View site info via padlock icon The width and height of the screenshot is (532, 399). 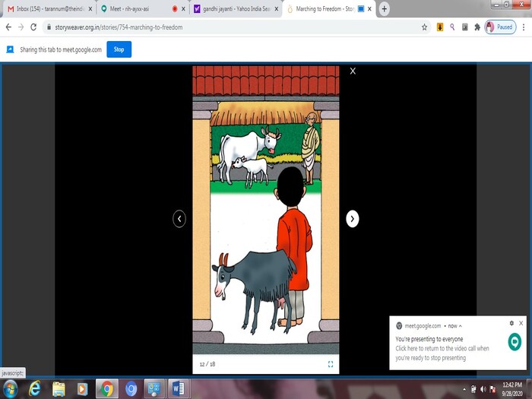point(49,27)
